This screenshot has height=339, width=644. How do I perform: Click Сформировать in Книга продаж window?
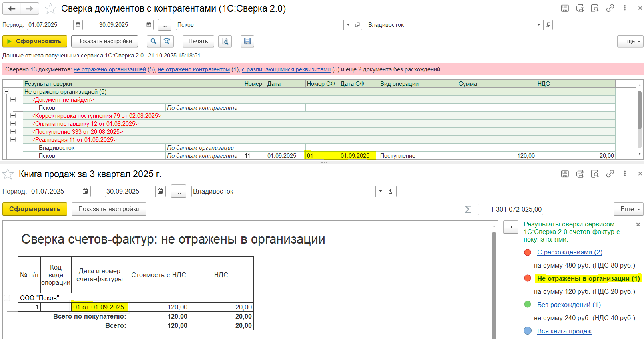tap(35, 209)
